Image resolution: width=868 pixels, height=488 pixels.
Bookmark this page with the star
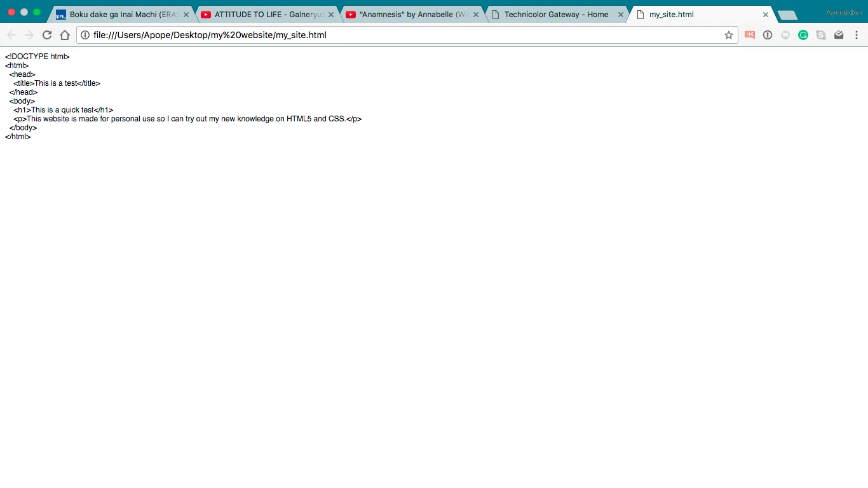(729, 35)
